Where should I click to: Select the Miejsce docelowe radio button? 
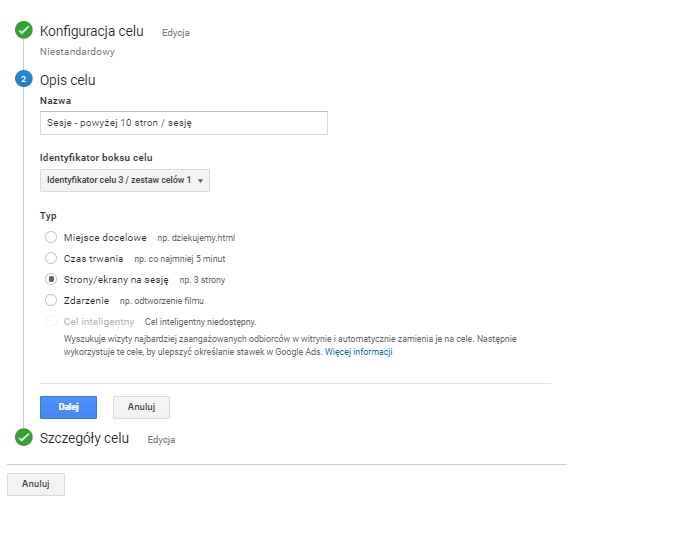51,237
